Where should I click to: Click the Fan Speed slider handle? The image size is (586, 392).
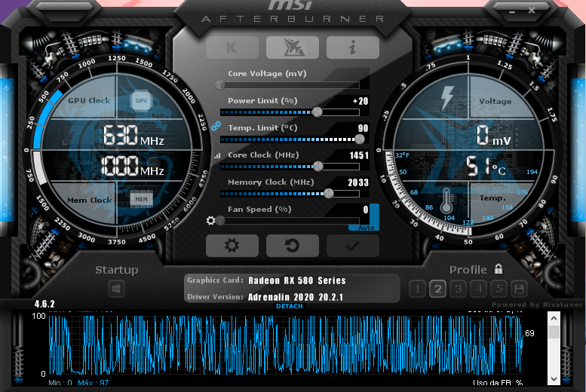(220, 220)
